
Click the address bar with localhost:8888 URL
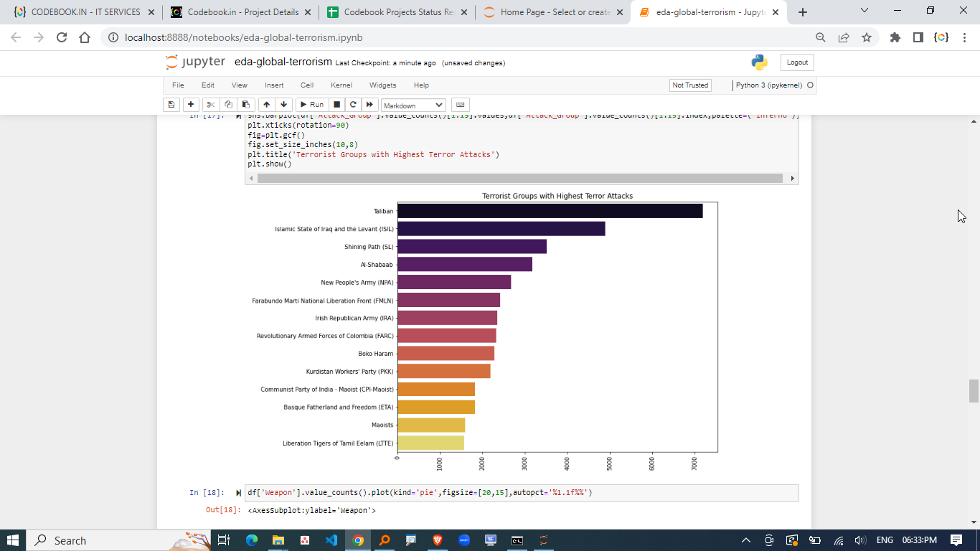(x=459, y=37)
